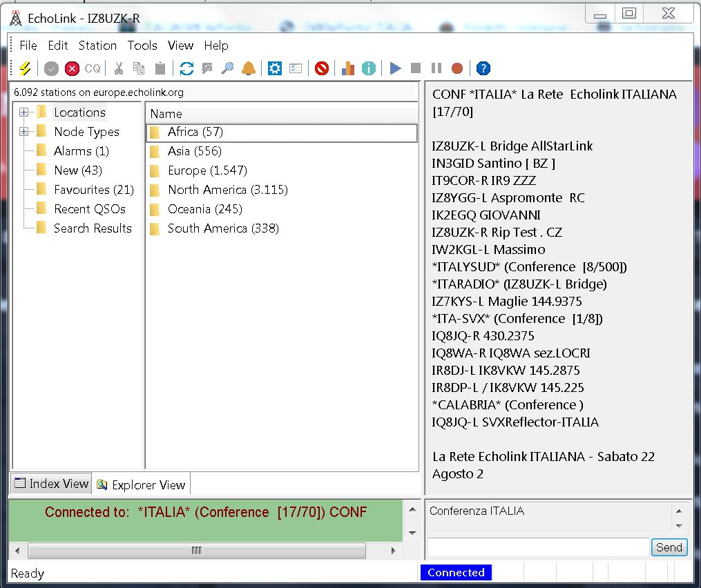Open the Station menu
701x588 pixels.
click(x=97, y=46)
